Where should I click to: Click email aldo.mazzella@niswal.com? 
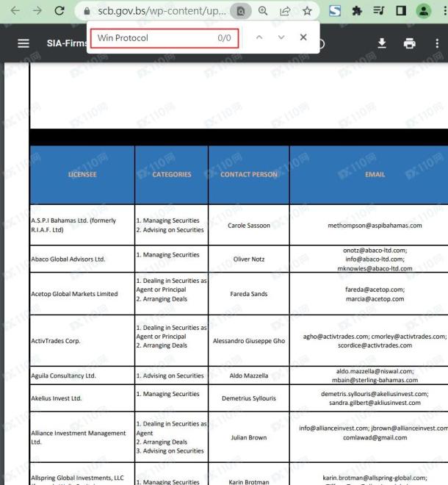[375, 371]
